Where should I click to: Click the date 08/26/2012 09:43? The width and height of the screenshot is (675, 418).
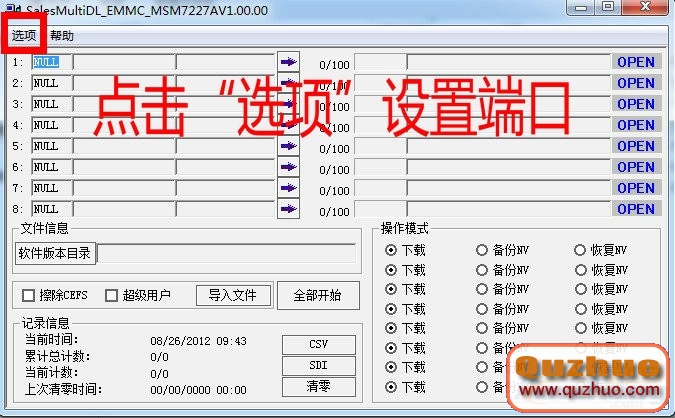coord(198,341)
